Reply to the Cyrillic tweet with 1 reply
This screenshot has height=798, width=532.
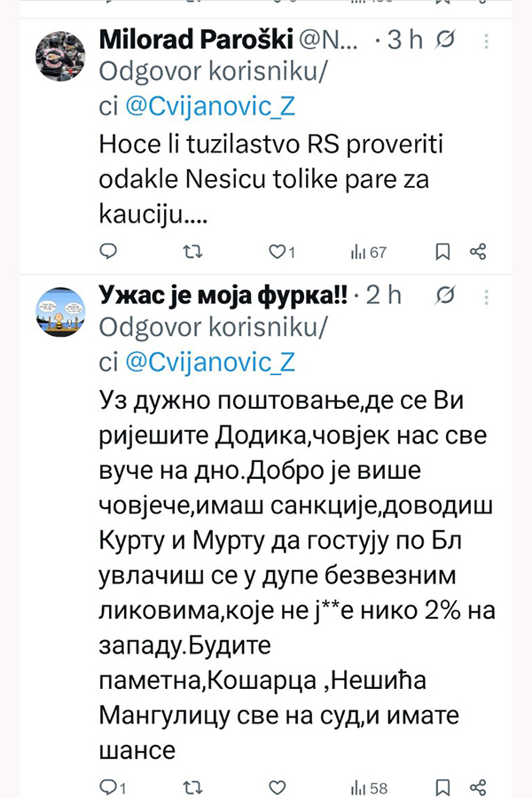click(112, 786)
